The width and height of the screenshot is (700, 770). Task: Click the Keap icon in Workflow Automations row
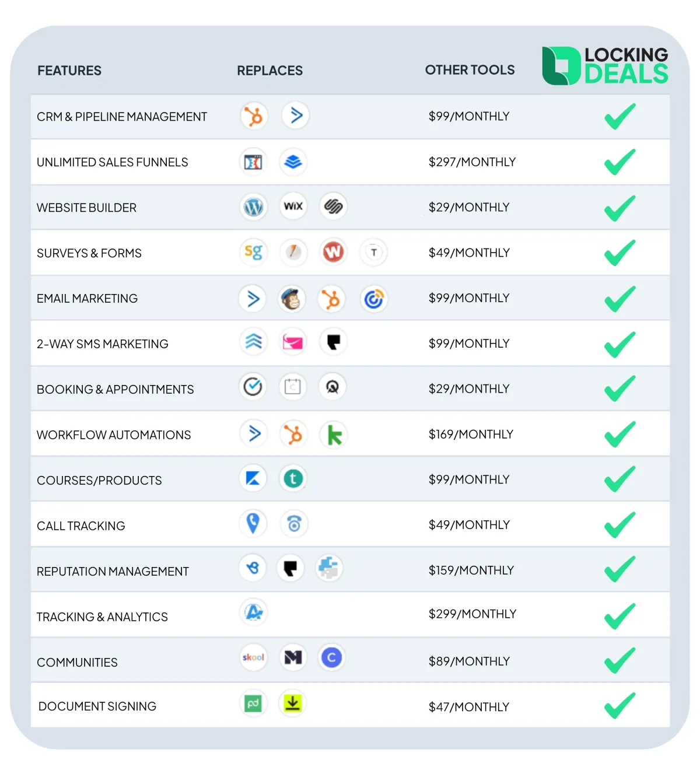(334, 435)
